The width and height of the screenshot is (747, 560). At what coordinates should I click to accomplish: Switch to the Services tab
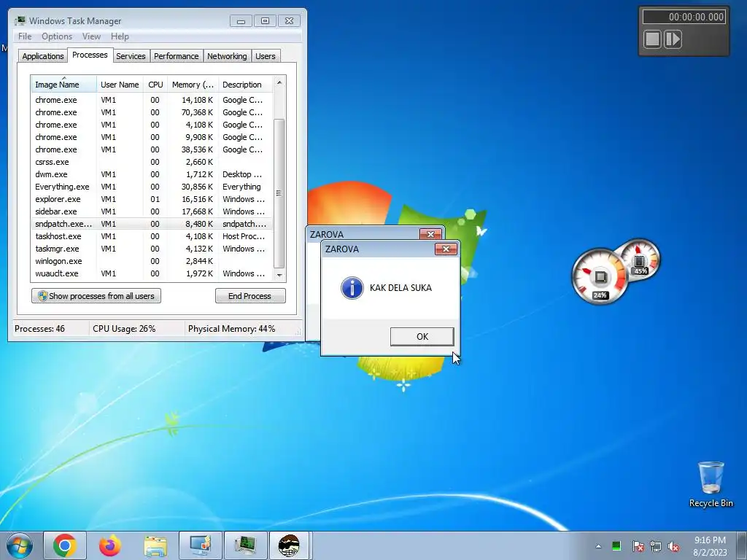pos(131,55)
